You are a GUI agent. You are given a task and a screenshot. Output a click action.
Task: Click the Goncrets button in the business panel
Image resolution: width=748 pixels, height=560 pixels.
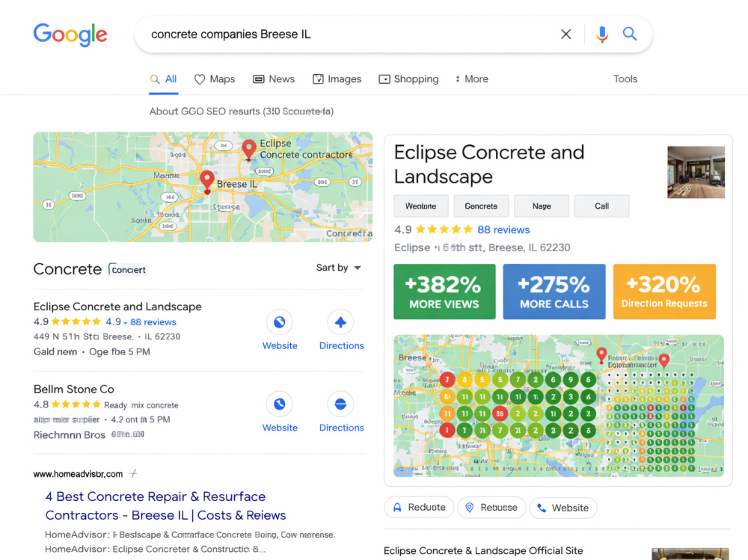[x=481, y=206]
